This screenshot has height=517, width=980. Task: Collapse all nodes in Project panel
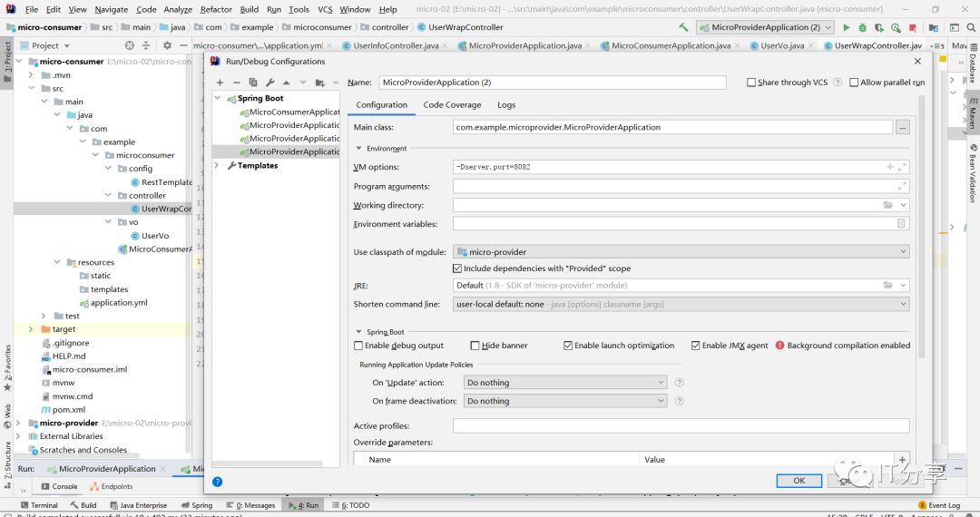[145, 45]
